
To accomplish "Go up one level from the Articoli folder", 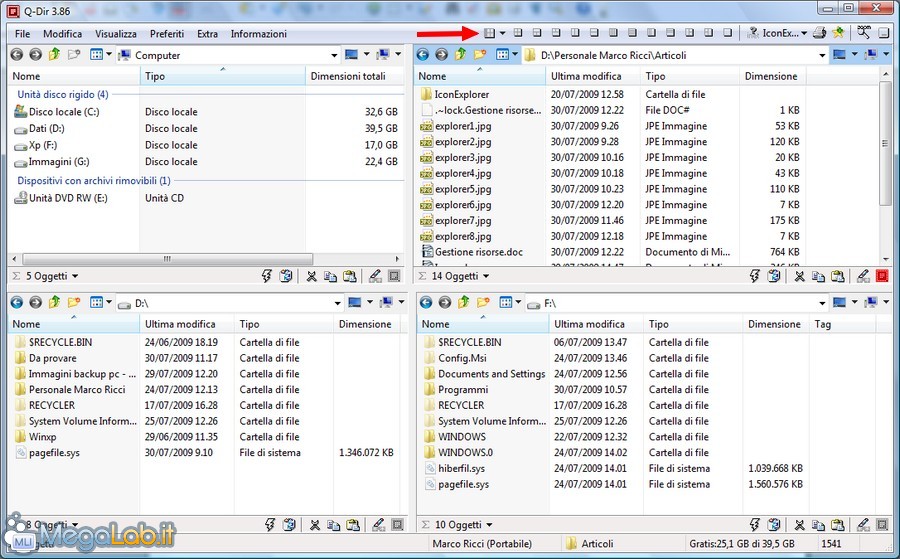I will coord(460,55).
